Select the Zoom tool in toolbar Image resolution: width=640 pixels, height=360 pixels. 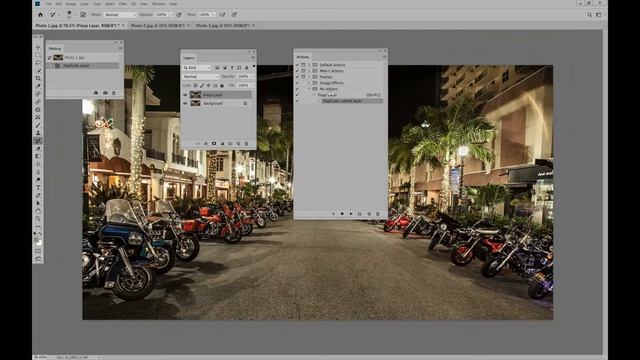coord(38,219)
